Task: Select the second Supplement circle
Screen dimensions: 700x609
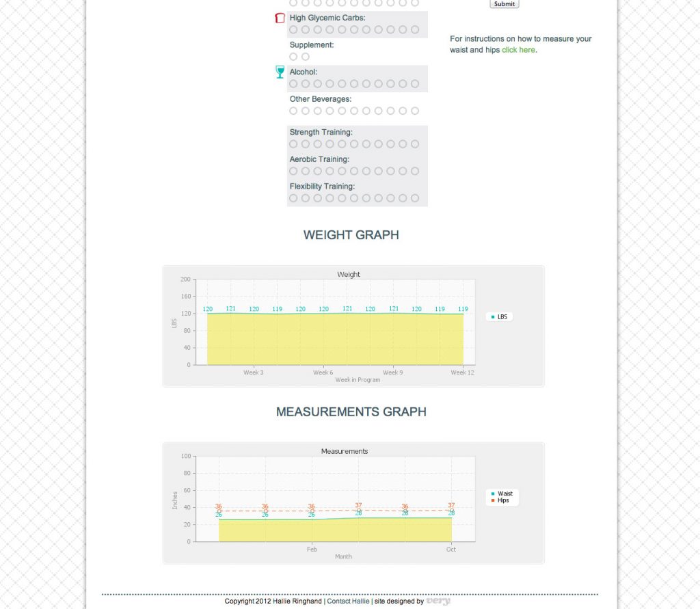Action: pos(306,57)
